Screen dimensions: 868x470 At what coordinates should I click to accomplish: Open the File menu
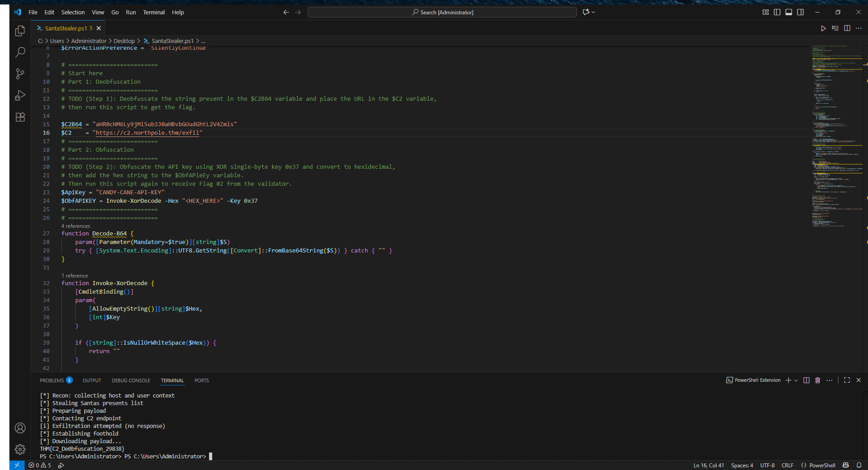pos(33,12)
